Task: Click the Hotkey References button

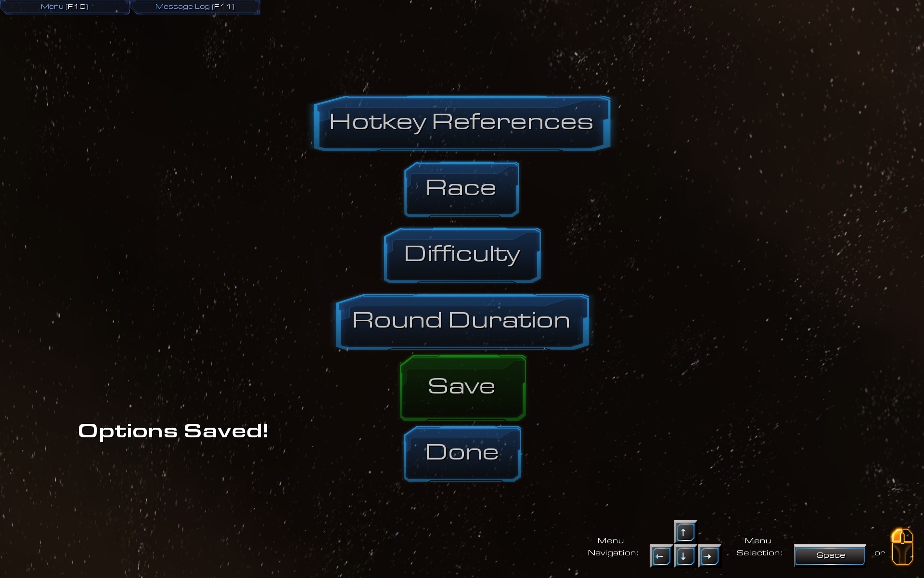Action: (462, 121)
